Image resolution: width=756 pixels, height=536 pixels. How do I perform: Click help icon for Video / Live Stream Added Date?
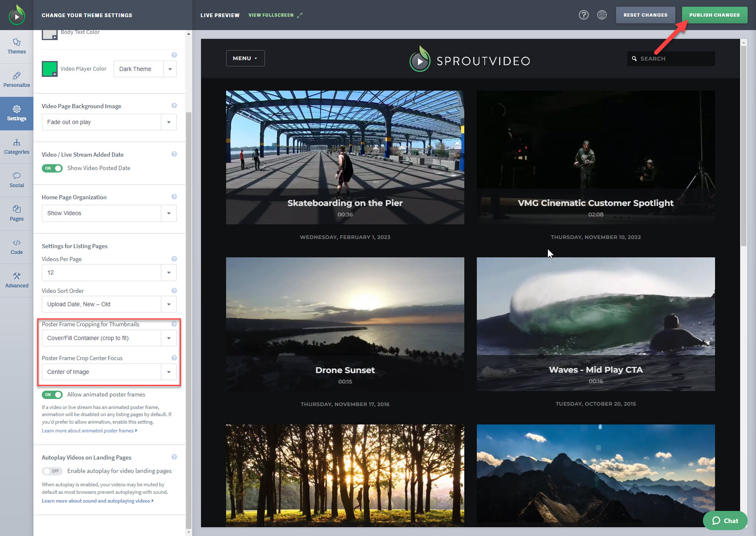pos(174,154)
